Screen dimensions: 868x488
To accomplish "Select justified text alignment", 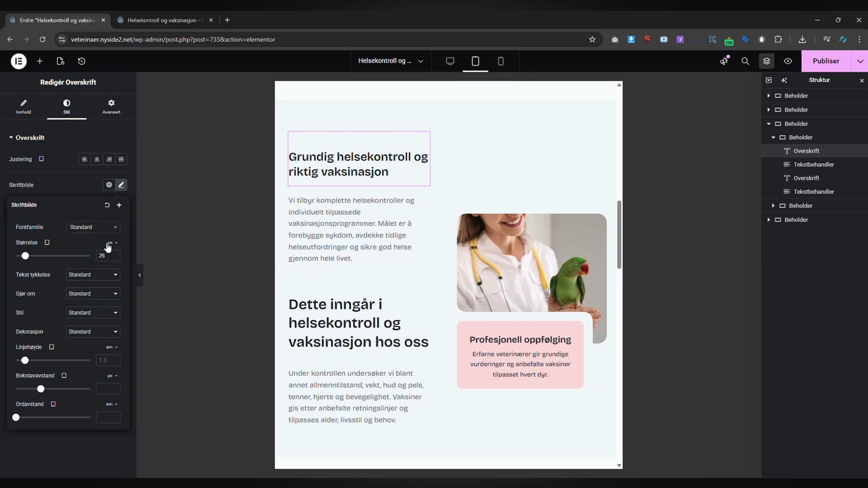I will coord(121,159).
